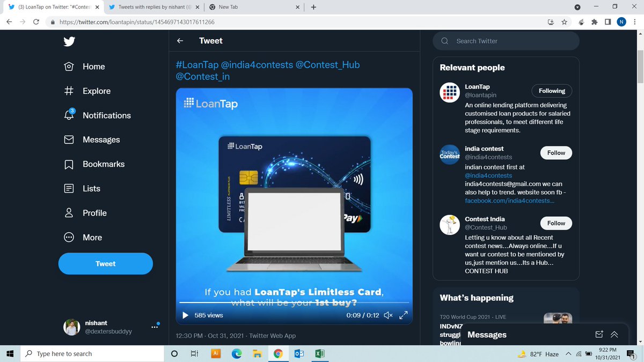
Task: Open LoanTap profile avatar
Action: pos(450,92)
